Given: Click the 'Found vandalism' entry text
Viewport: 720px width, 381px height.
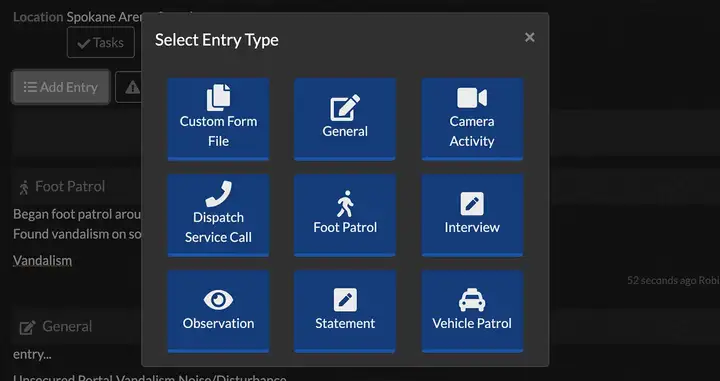Looking at the screenshot, I should coord(77,234).
